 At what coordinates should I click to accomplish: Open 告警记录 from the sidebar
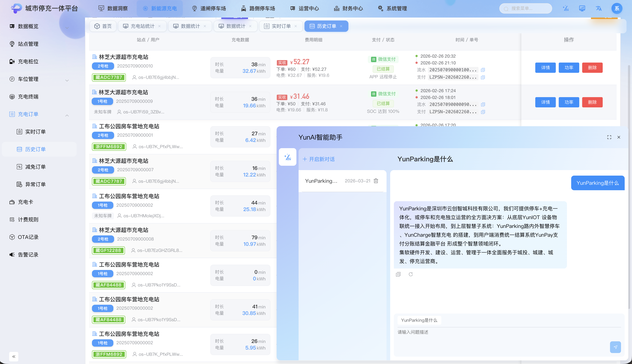28,254
